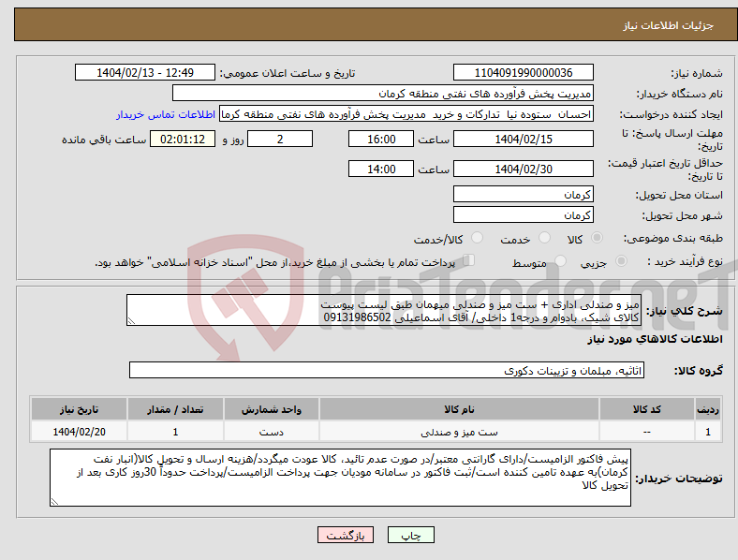Click the تاریخ نیاز column header
Image resolution: width=738 pixels, height=560 pixels.
pyautogui.click(x=79, y=409)
